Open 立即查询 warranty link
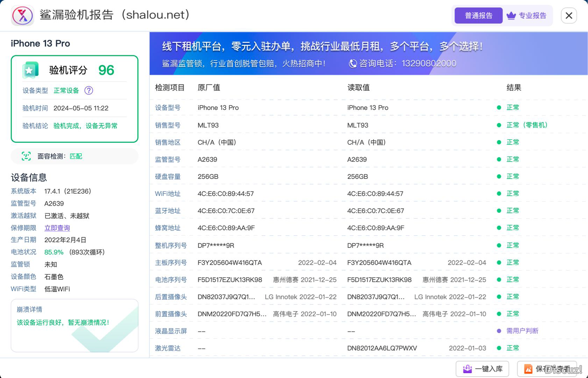The image size is (588, 378). [x=57, y=228]
